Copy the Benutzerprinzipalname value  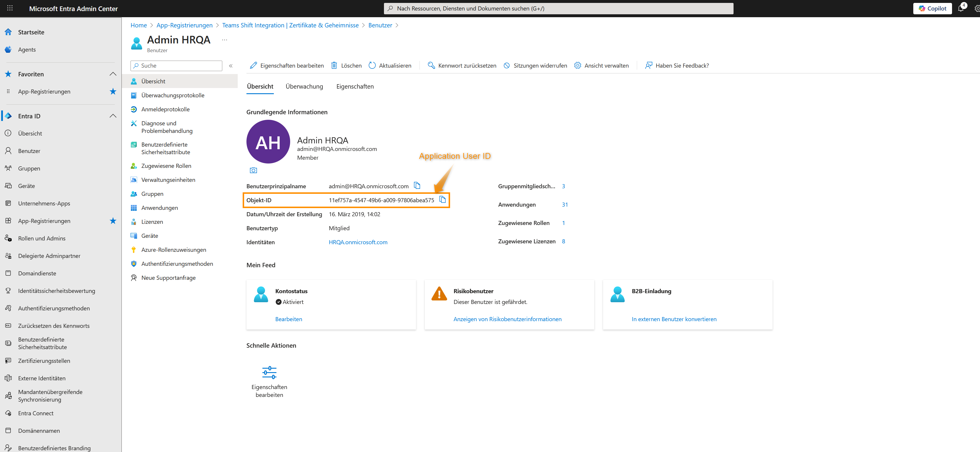click(417, 185)
